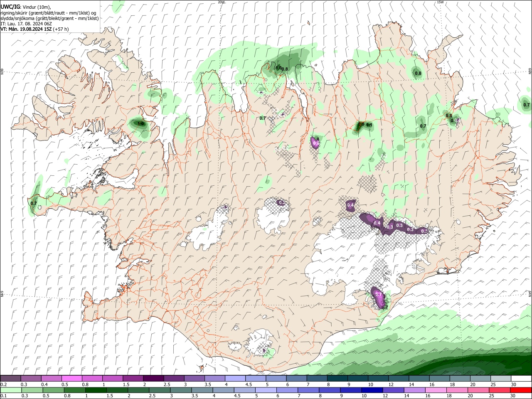Click the '1.1' precipitation value on the map
The width and height of the screenshot is (532, 399).
(369, 125)
